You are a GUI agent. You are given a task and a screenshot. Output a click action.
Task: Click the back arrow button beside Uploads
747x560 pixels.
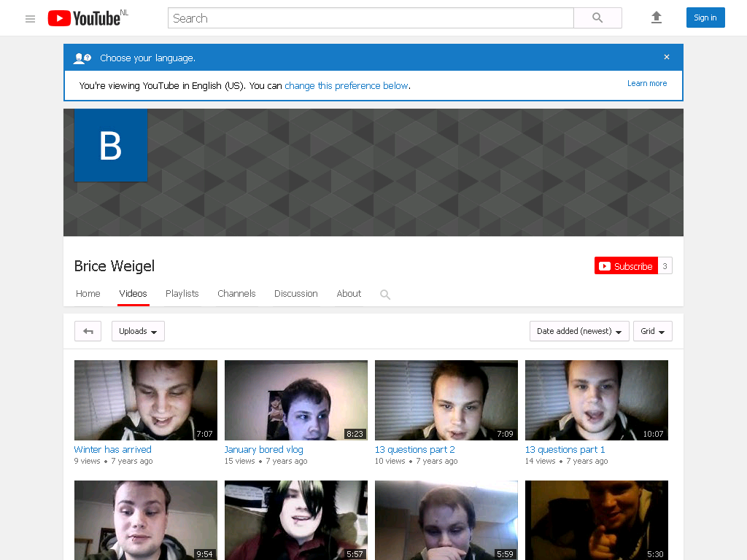coord(88,331)
